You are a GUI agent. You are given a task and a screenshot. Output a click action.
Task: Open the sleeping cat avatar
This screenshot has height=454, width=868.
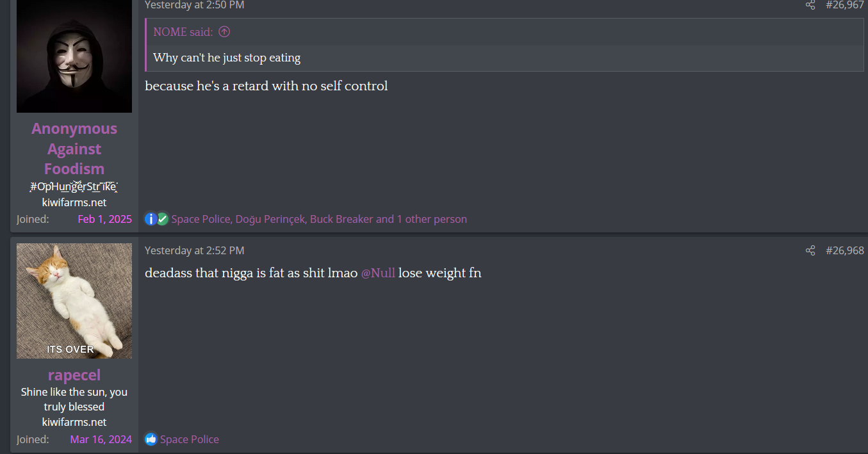click(x=74, y=301)
